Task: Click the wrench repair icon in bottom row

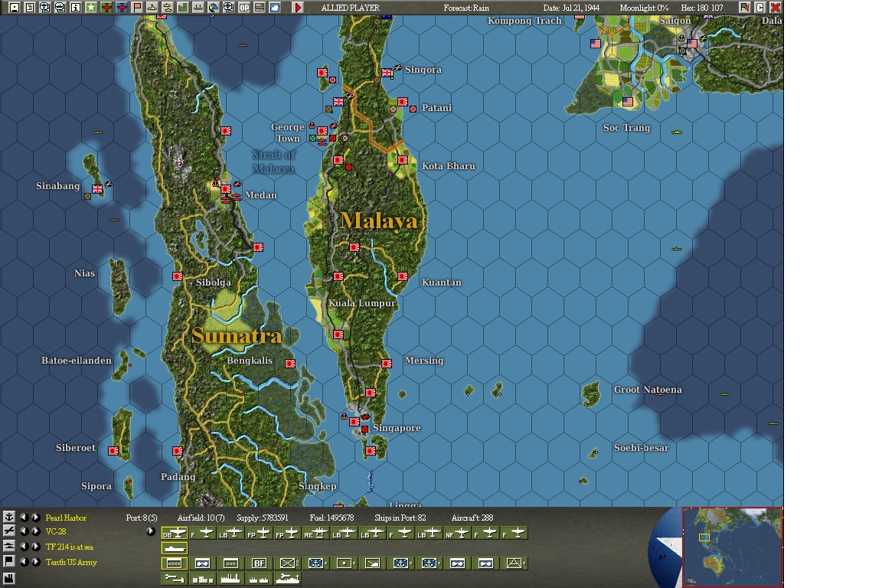Action: [x=175, y=579]
